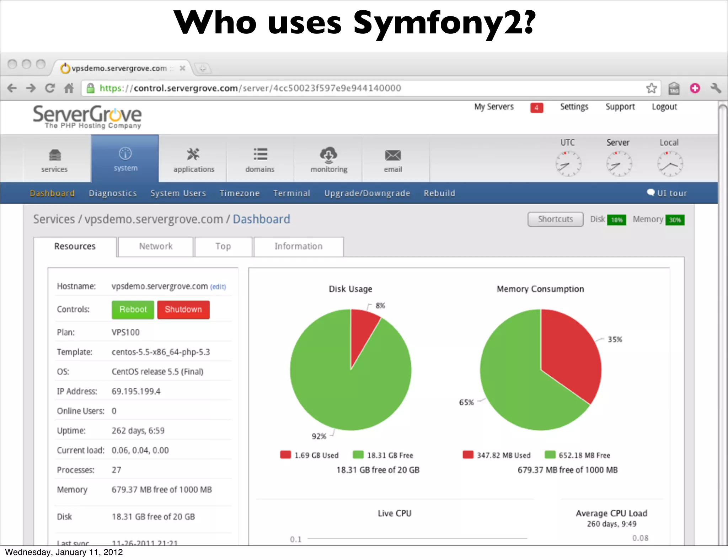Start the UI tour
Viewport: 728px width, 560px height.
pos(667,193)
